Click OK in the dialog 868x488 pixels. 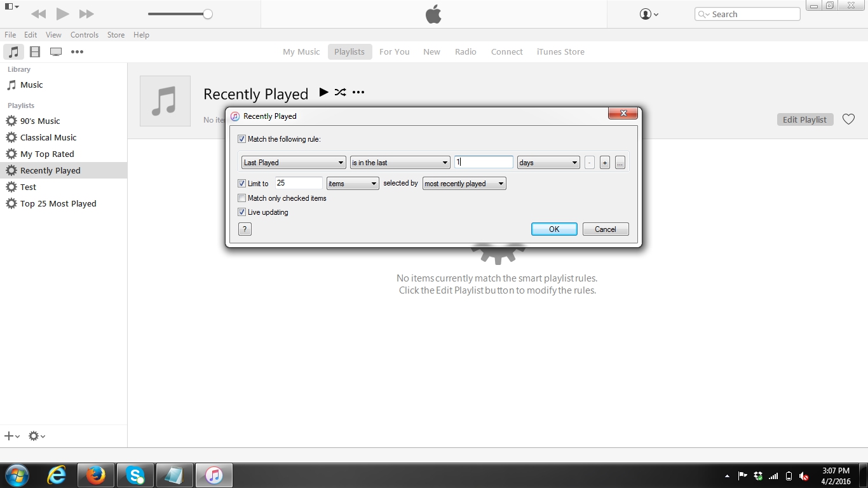(554, 229)
